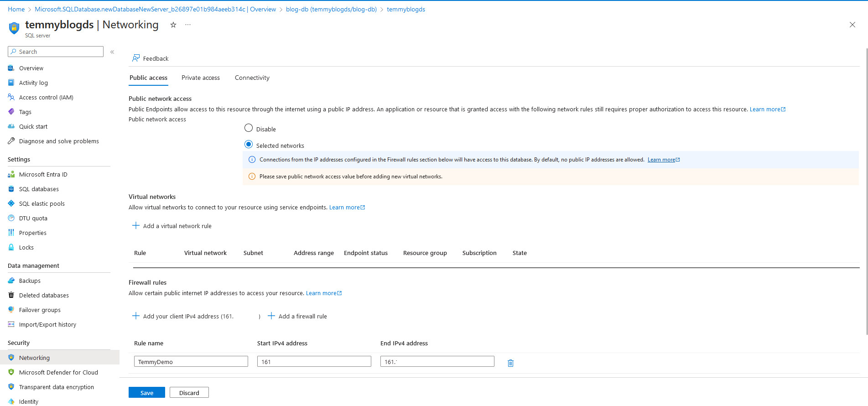
Task: Close the Networking blade
Action: click(852, 25)
